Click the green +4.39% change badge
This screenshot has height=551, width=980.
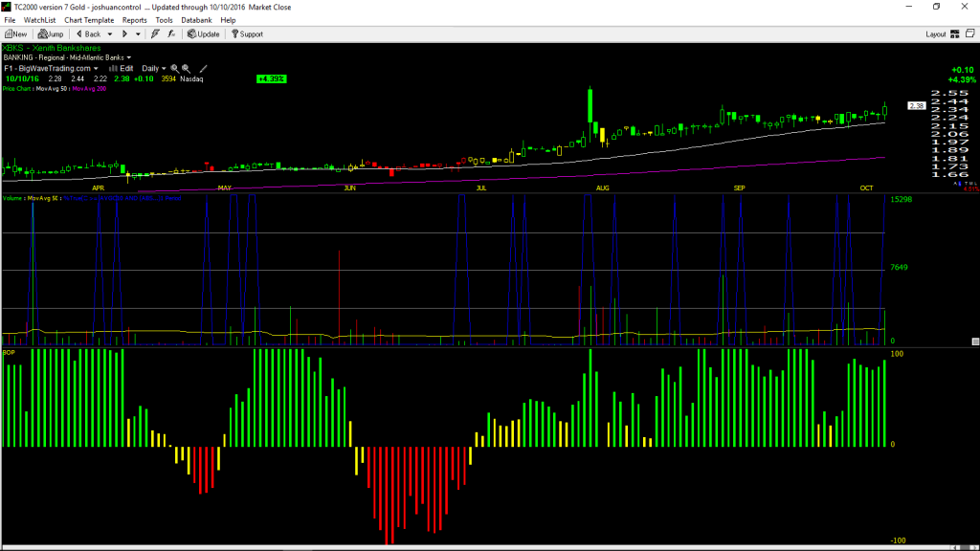[271, 79]
